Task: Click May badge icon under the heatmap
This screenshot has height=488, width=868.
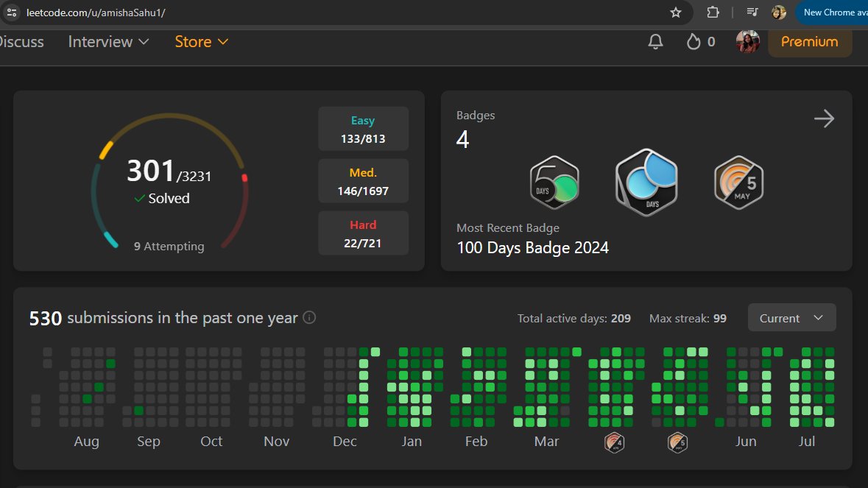Action: tap(677, 442)
